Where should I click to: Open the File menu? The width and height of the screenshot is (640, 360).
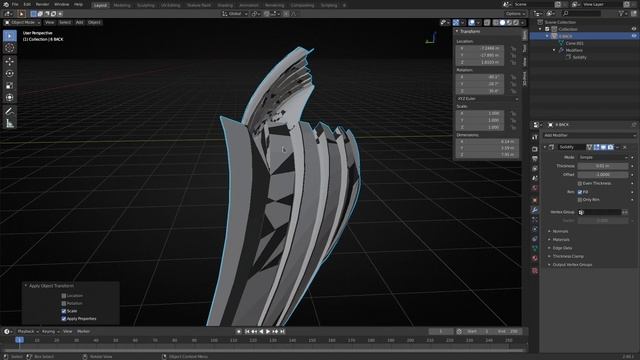click(x=15, y=4)
